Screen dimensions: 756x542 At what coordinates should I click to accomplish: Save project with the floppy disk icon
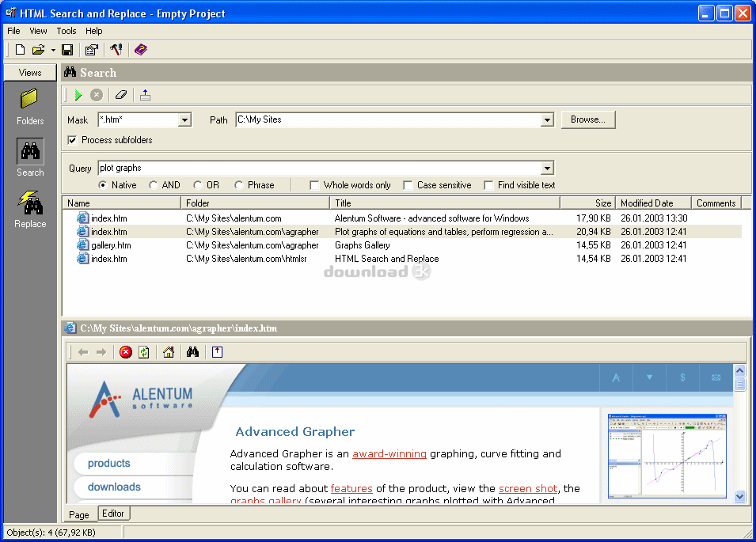pos(67,50)
